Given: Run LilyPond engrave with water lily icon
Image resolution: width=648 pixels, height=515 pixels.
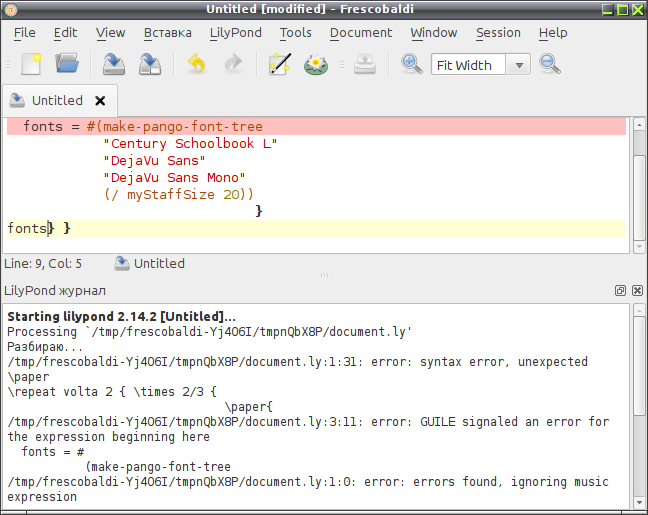Looking at the screenshot, I should (x=316, y=65).
